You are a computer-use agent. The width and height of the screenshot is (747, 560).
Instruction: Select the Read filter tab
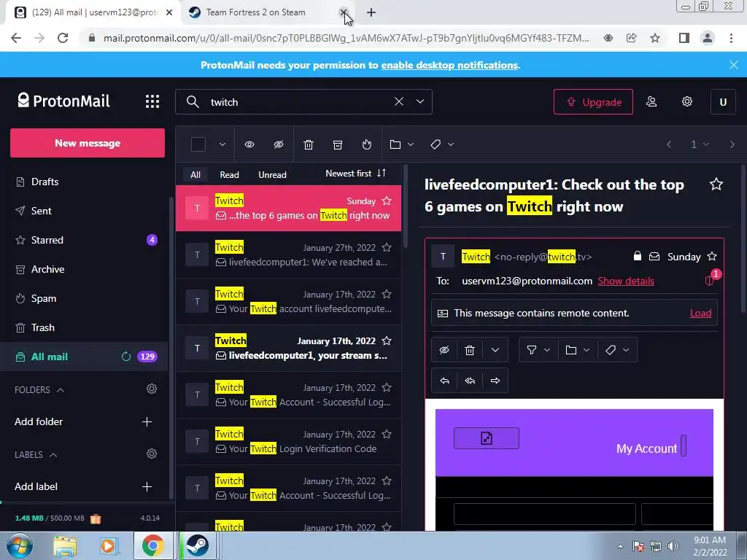229,175
